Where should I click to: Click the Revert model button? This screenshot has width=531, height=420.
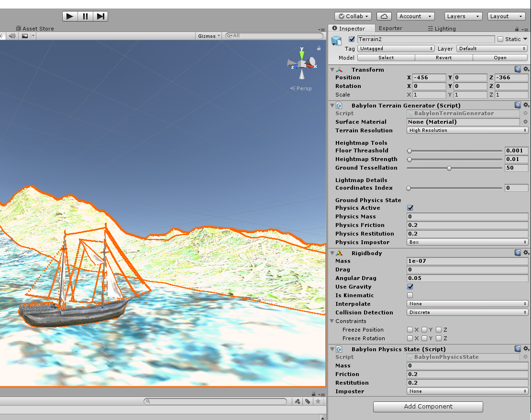click(443, 58)
